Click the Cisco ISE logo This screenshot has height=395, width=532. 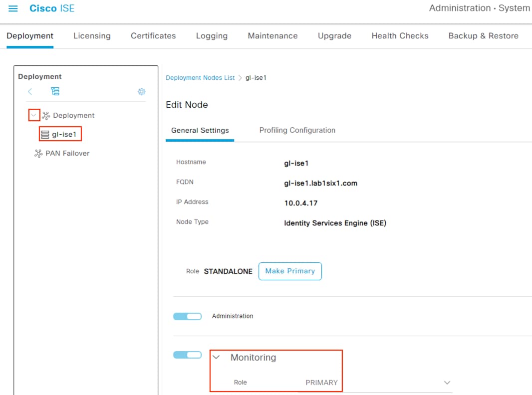pyautogui.click(x=52, y=8)
